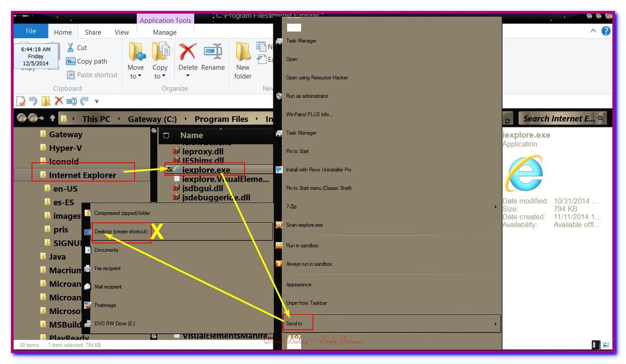Click the blue File button
This screenshot has height=364, width=626.
[x=31, y=31]
